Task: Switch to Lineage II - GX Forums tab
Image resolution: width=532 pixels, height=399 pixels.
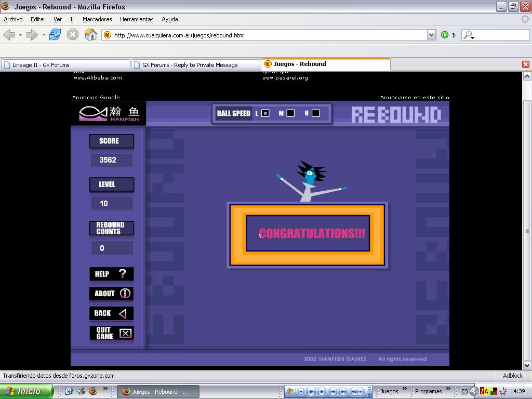Action: 65,65
